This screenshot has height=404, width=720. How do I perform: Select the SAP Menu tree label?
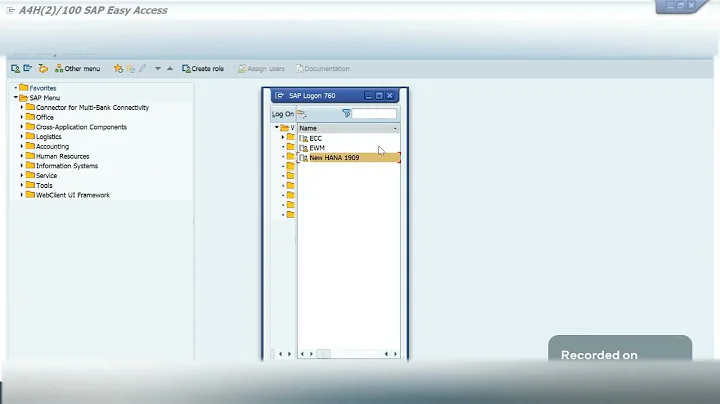point(45,98)
